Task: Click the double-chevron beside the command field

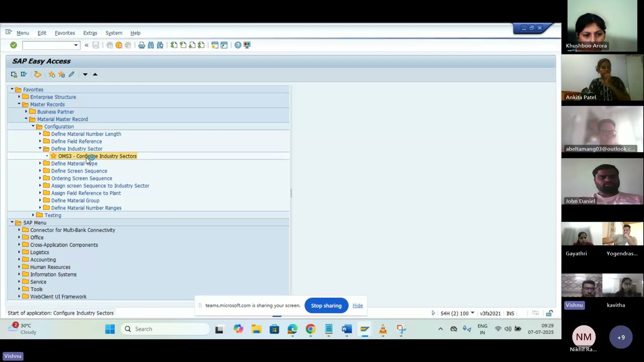Action: [x=87, y=45]
